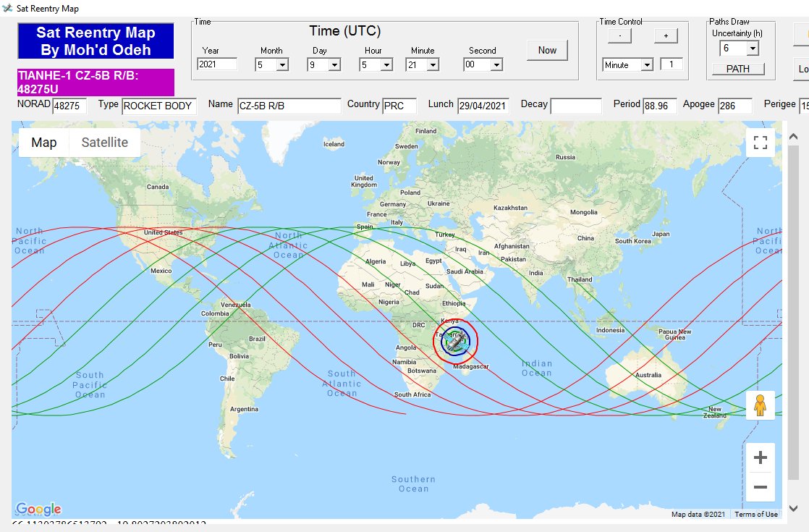Viewport: 809px width, 532px height.
Task: Click the Canada label on the map
Action: coord(158,187)
